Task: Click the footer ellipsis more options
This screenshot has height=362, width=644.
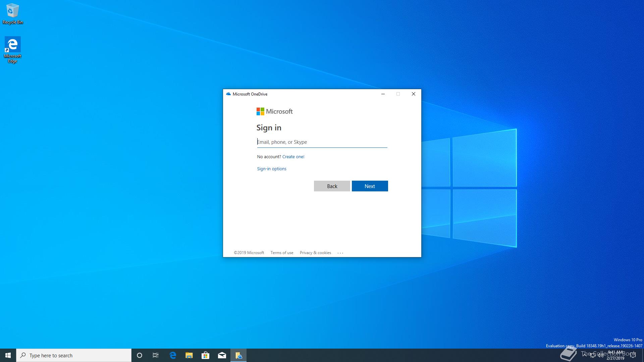Action: [340, 253]
